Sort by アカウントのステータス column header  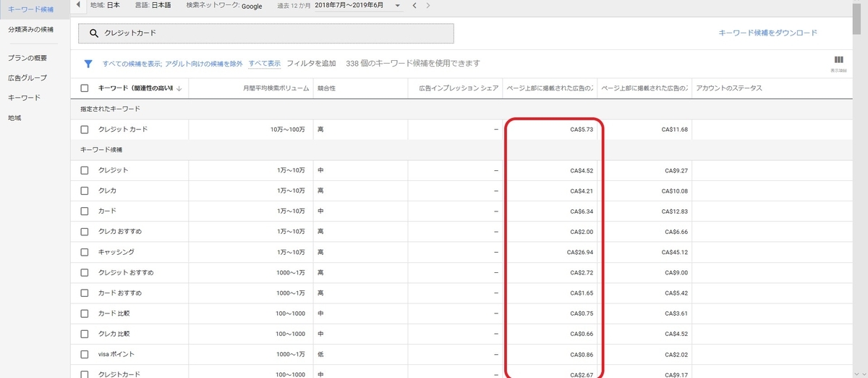pyautogui.click(x=729, y=88)
